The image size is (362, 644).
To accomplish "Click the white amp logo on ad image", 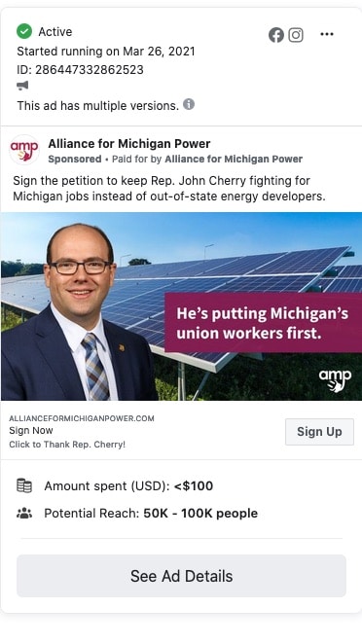I will pyautogui.click(x=335, y=380).
